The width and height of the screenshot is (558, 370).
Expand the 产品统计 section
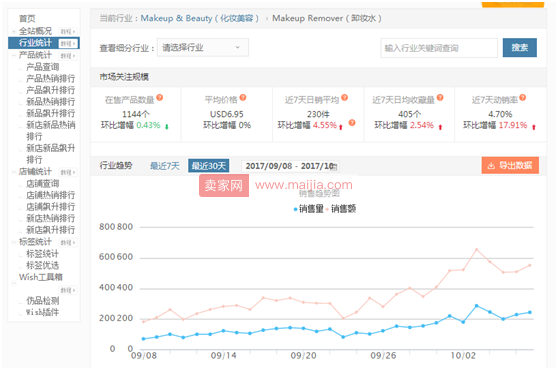click(35, 55)
